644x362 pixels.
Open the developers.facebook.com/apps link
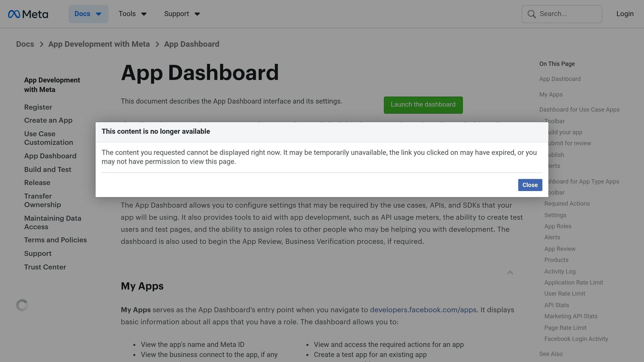(x=423, y=310)
